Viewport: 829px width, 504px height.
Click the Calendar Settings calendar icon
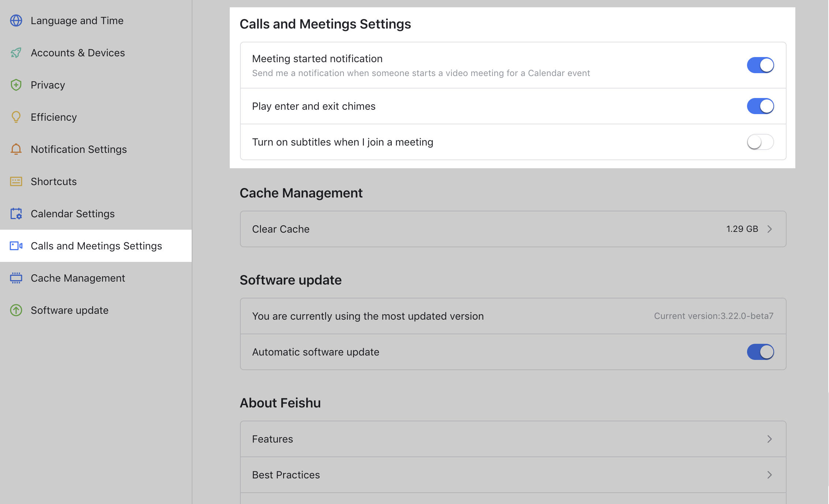tap(16, 214)
